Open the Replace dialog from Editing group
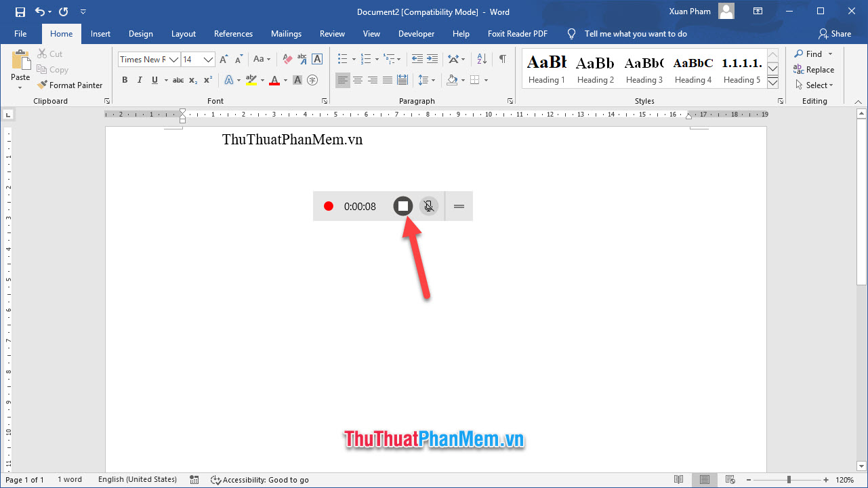 (814, 69)
